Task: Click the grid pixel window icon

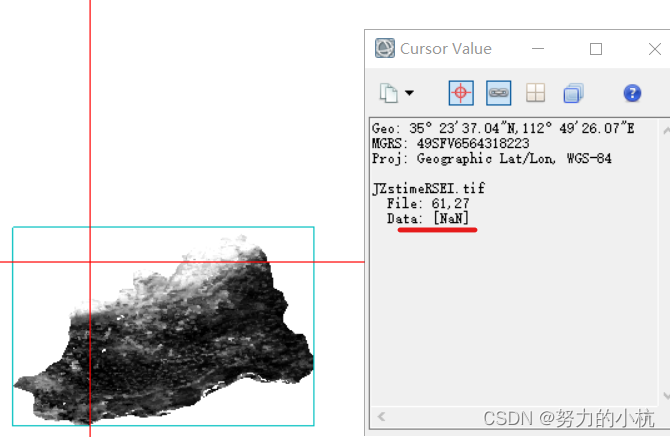Action: pos(535,93)
